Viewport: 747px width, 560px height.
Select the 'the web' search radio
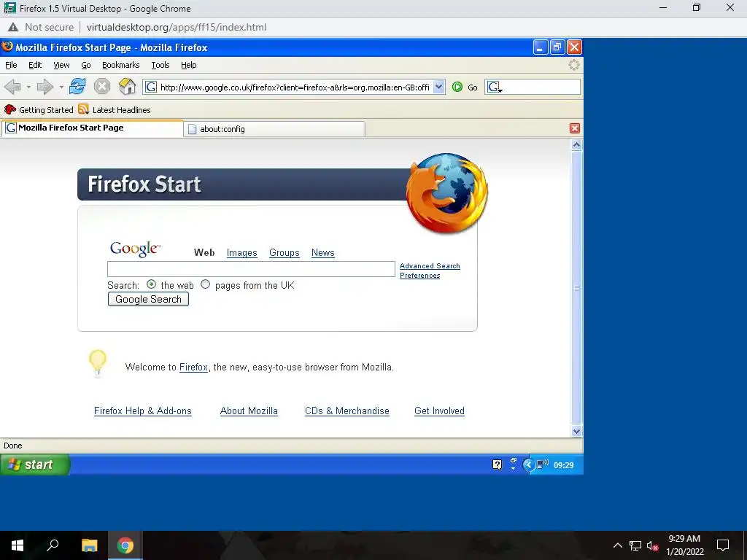coord(152,284)
